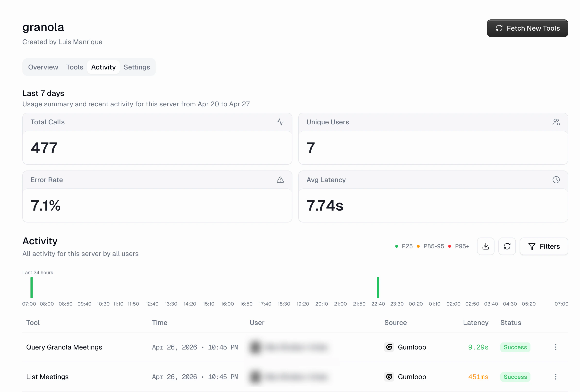Open the kebab menu on Query Granola Meetings row

point(555,347)
